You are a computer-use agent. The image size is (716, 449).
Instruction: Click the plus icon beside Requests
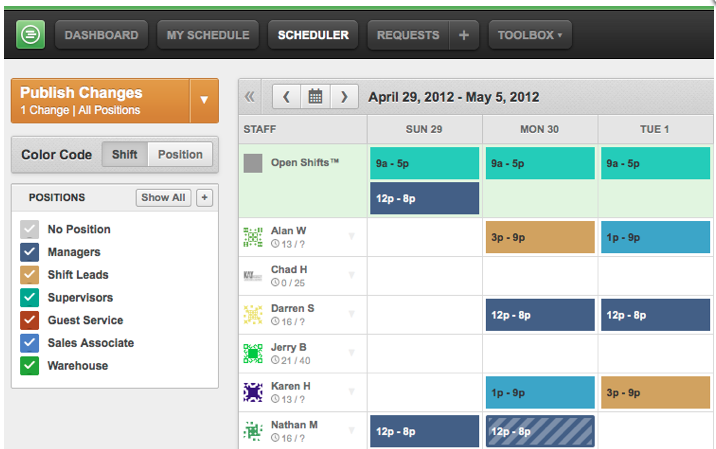pos(464,35)
